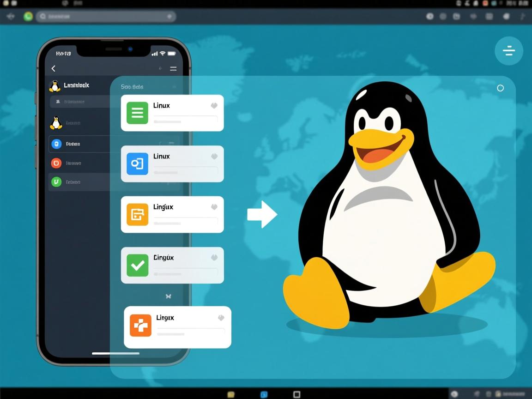Image resolution: width=532 pixels, height=399 pixels.
Task: Open the blue camera icon on second Linux card
Action: [x=137, y=163]
